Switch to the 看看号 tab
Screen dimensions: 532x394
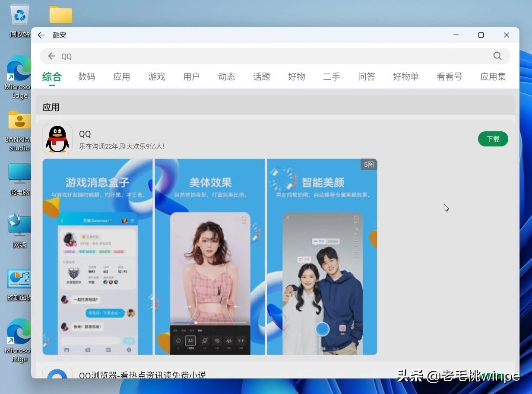450,77
